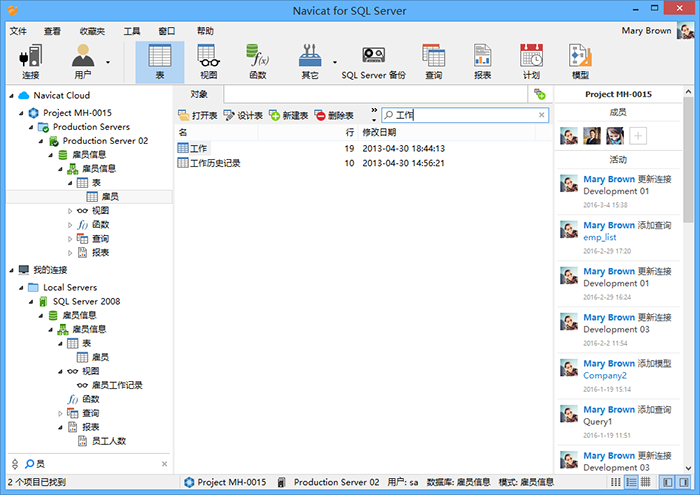Screen dimensions: 700x495
Task: Open the 文件 menu
Action: tap(18, 31)
